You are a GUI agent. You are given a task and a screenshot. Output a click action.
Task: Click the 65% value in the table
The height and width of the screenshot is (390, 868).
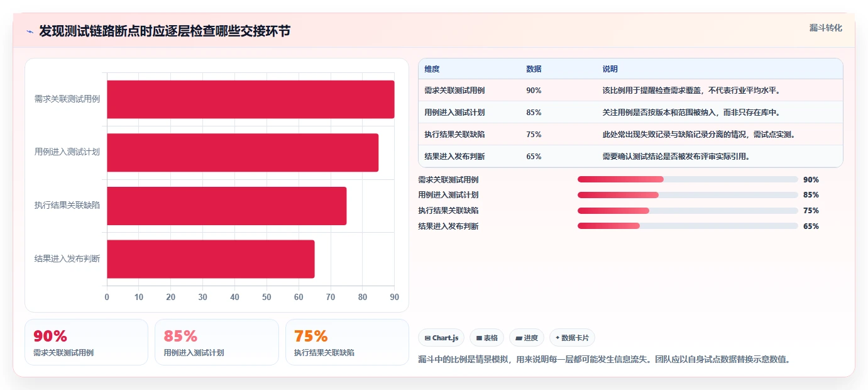534,157
